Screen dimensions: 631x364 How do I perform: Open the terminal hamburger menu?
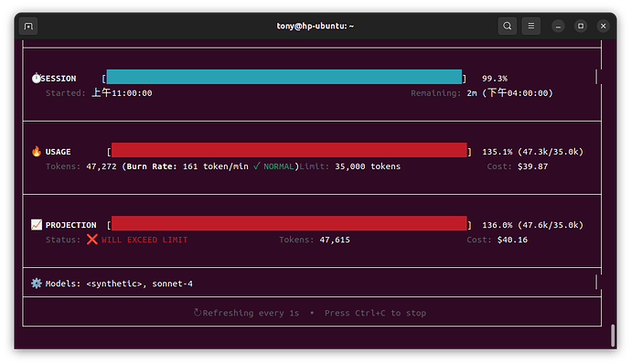(531, 27)
